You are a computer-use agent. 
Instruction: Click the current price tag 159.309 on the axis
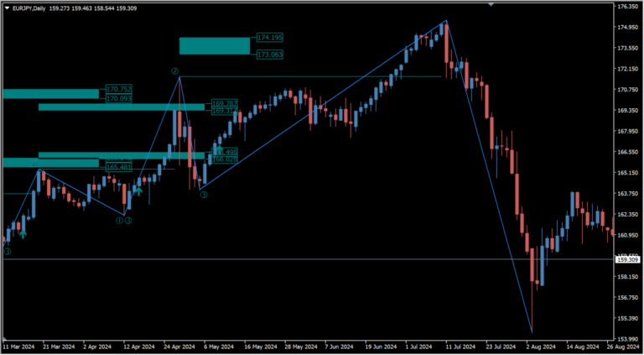pyautogui.click(x=627, y=259)
